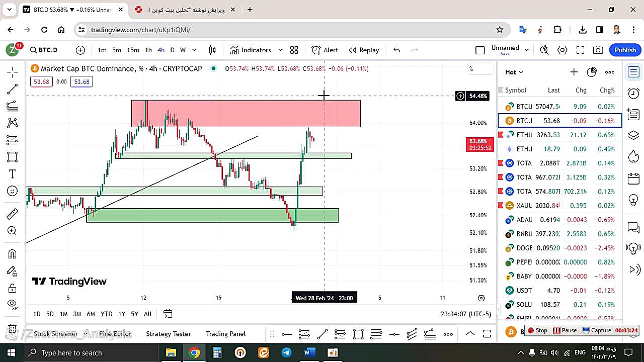
Task: Select the All date range
Action: [147, 314]
